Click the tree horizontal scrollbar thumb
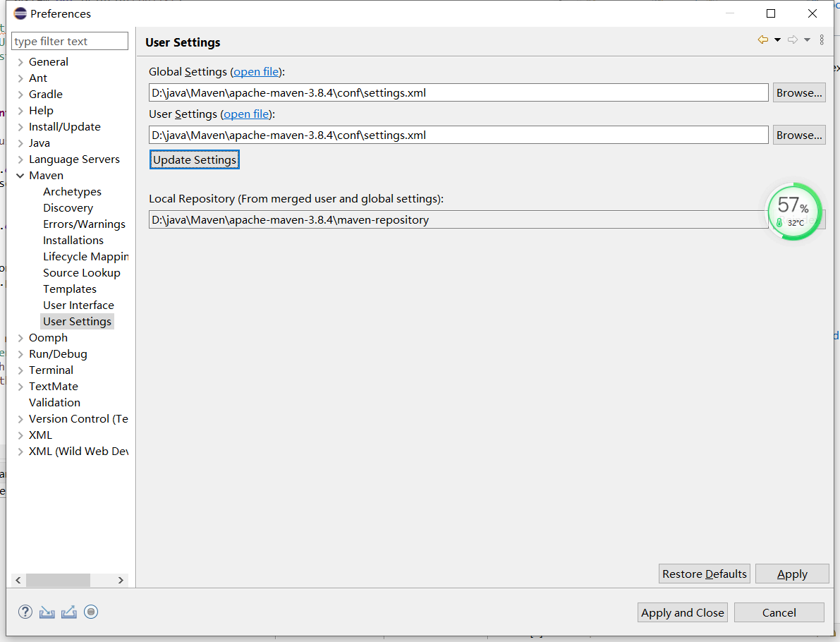 click(x=58, y=581)
